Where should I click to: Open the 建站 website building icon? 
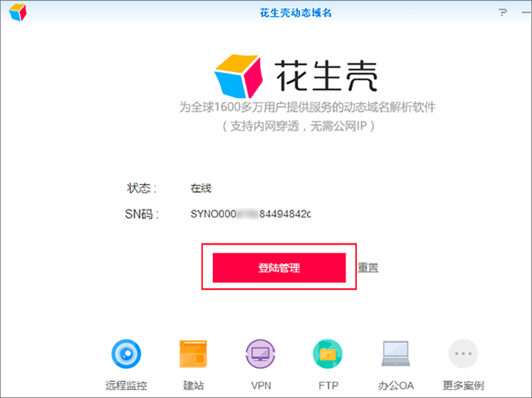pyautogui.click(x=193, y=354)
